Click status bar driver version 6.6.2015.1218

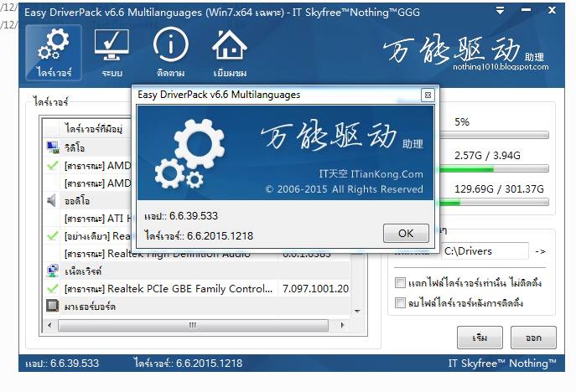coord(188,364)
